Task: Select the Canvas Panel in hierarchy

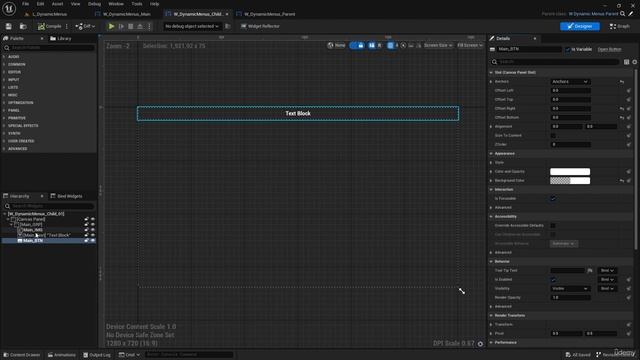Action: [x=30, y=219]
